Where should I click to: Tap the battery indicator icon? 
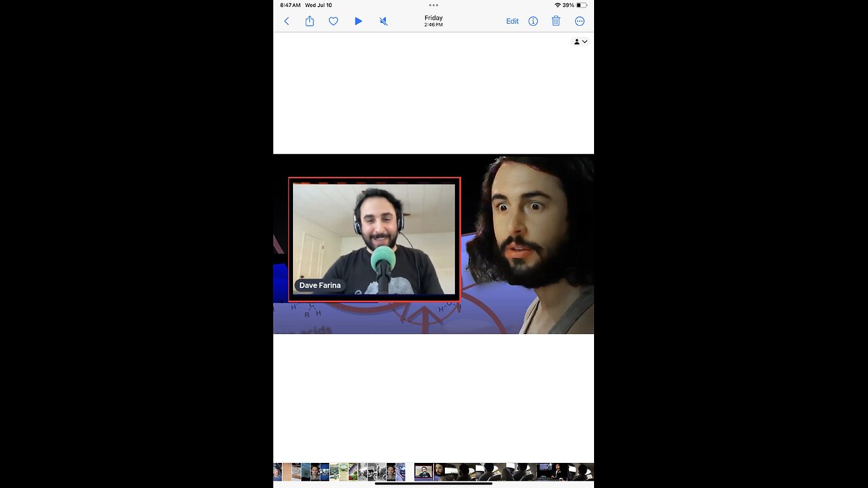coord(582,5)
